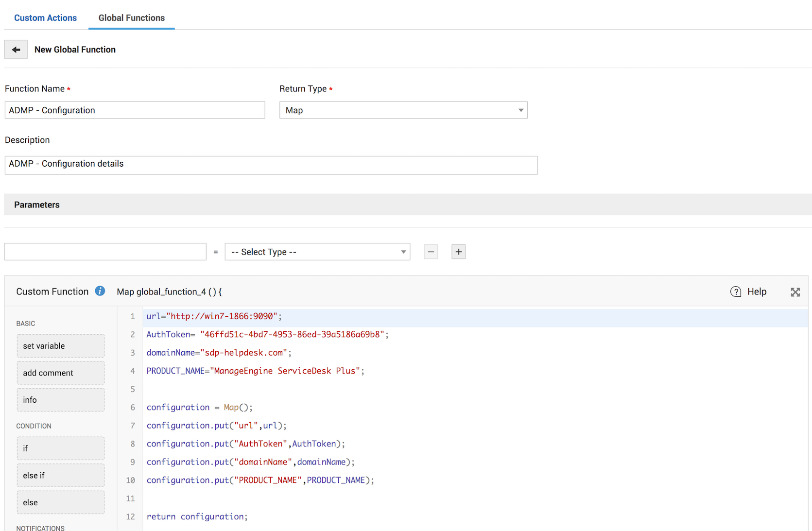This screenshot has width=812, height=531.
Task: Insert a set variable block
Action: [x=60, y=346]
